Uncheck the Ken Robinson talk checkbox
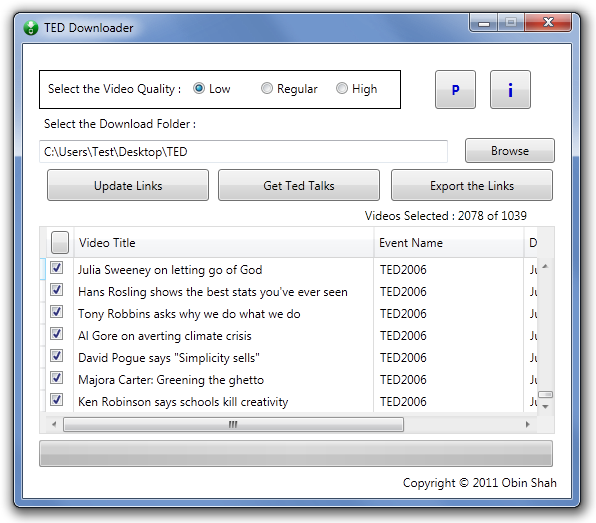 [57, 400]
